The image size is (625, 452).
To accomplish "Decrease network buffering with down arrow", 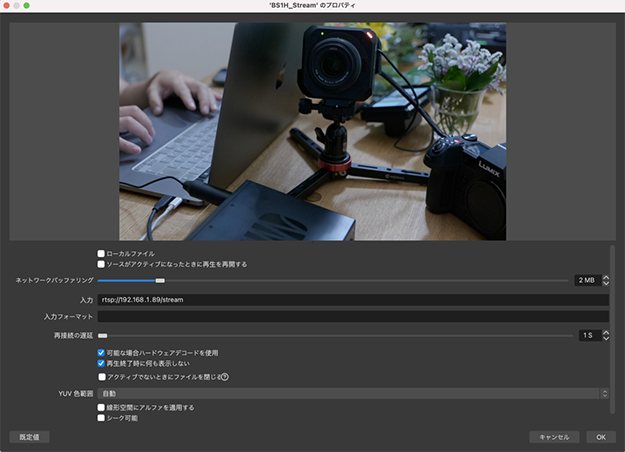I will click(606, 283).
